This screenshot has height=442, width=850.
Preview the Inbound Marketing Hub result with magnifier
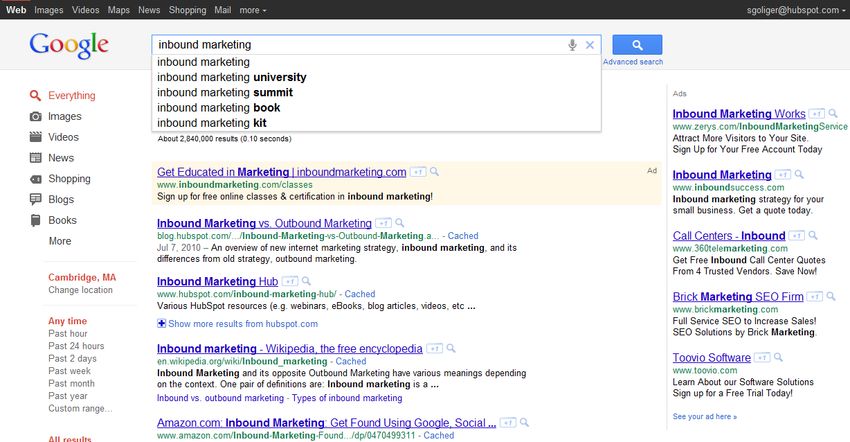[x=306, y=281]
